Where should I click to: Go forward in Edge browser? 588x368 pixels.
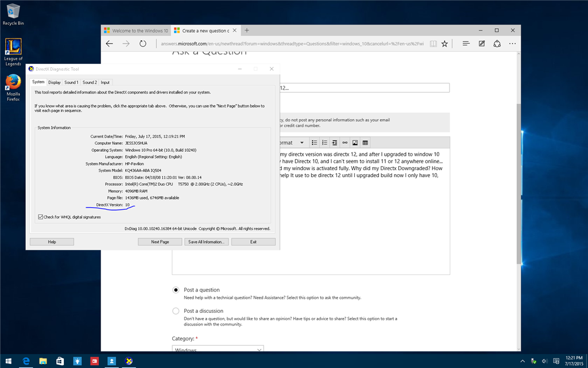point(126,44)
